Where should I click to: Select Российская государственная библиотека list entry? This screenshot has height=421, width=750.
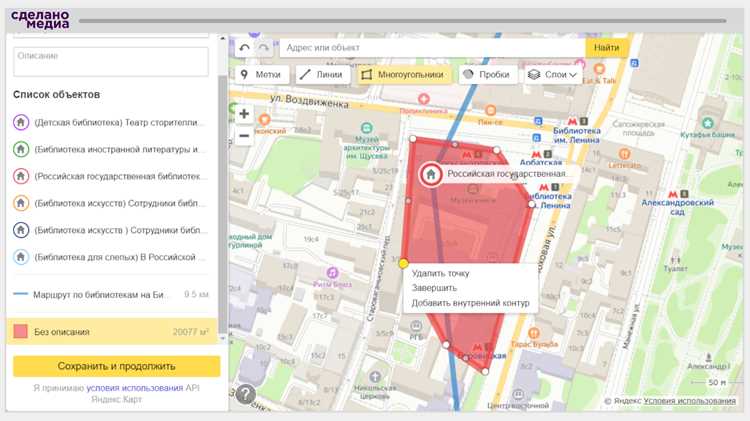click(x=111, y=176)
